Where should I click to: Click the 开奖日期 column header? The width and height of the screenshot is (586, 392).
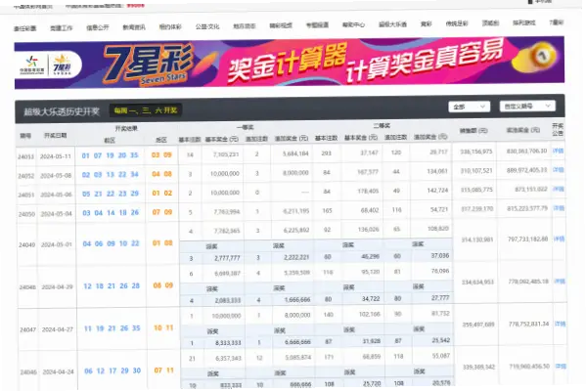[56, 135]
